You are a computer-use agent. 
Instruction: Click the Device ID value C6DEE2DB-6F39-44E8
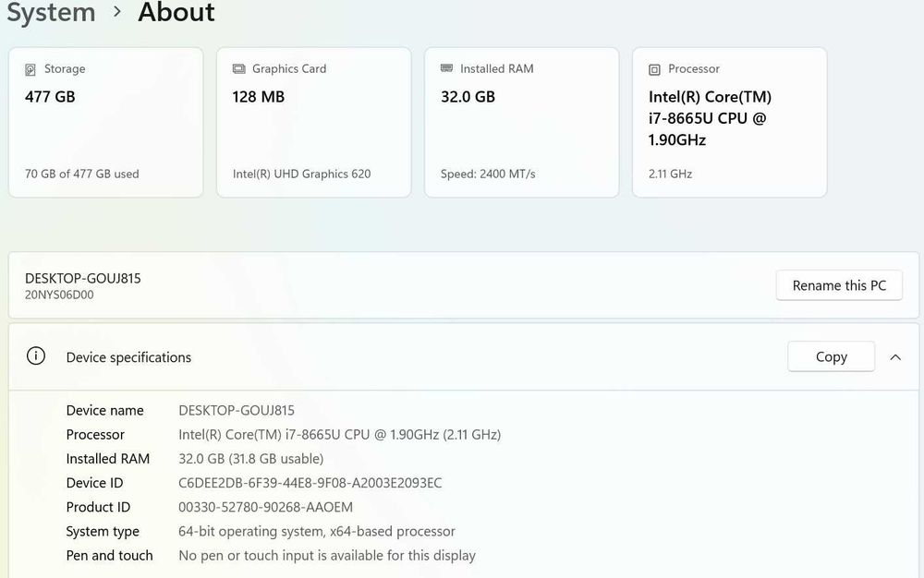(310, 483)
